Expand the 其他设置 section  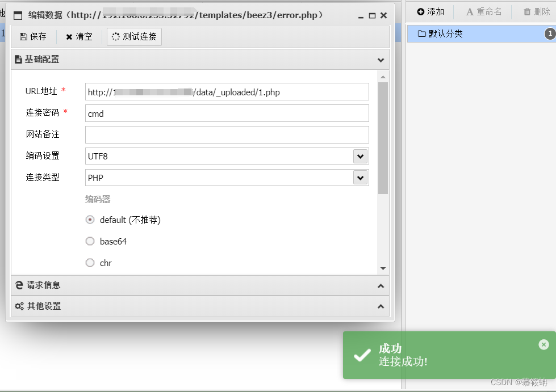200,306
